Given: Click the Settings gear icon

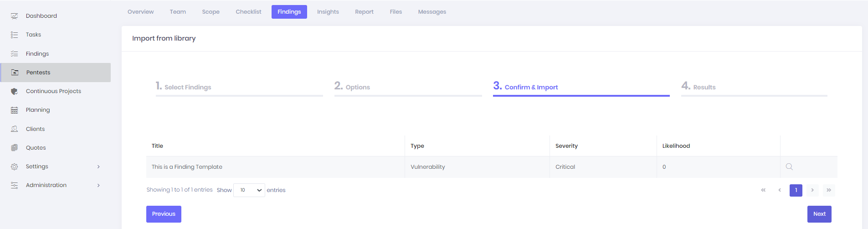Looking at the screenshot, I should [x=15, y=167].
